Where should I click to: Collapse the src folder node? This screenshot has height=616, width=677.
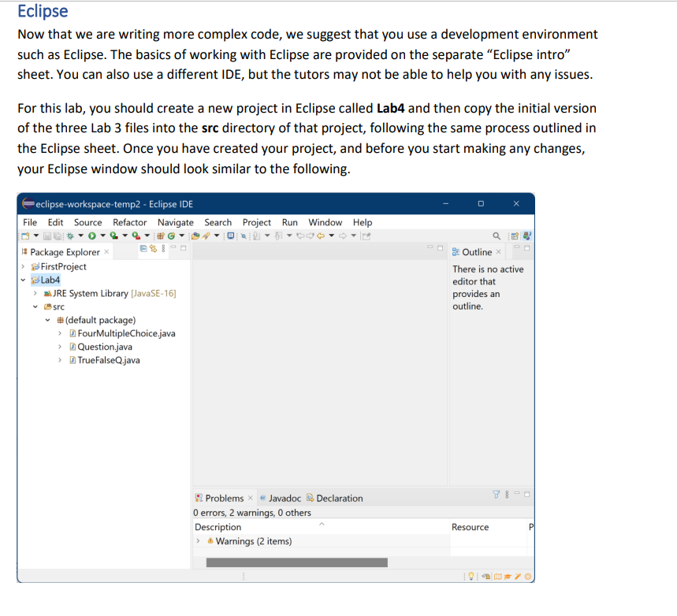(35, 306)
